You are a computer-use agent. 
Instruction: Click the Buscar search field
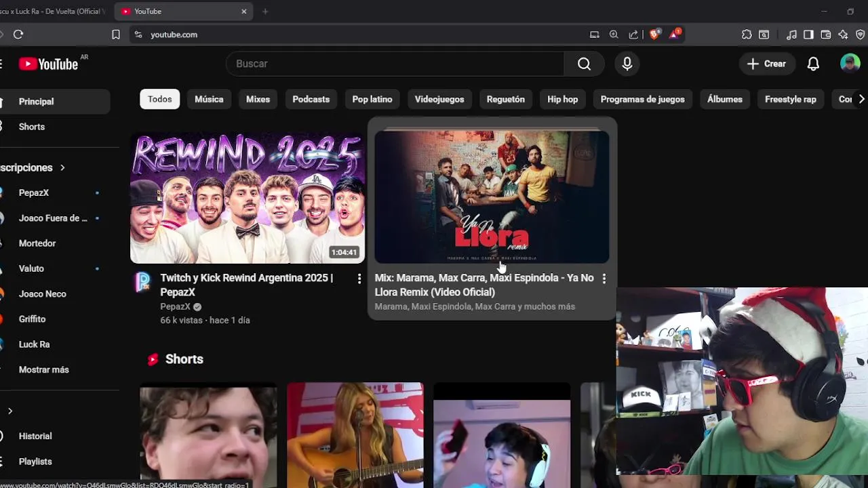[x=395, y=64]
